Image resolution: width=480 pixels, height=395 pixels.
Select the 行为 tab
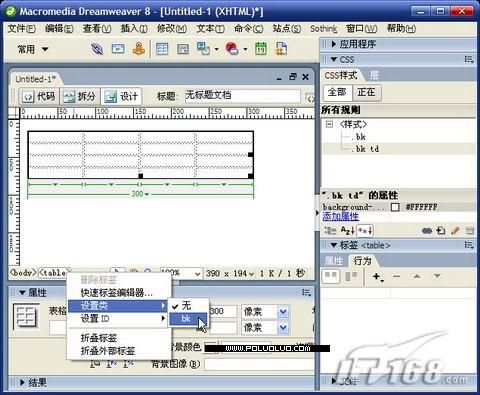[362, 261]
